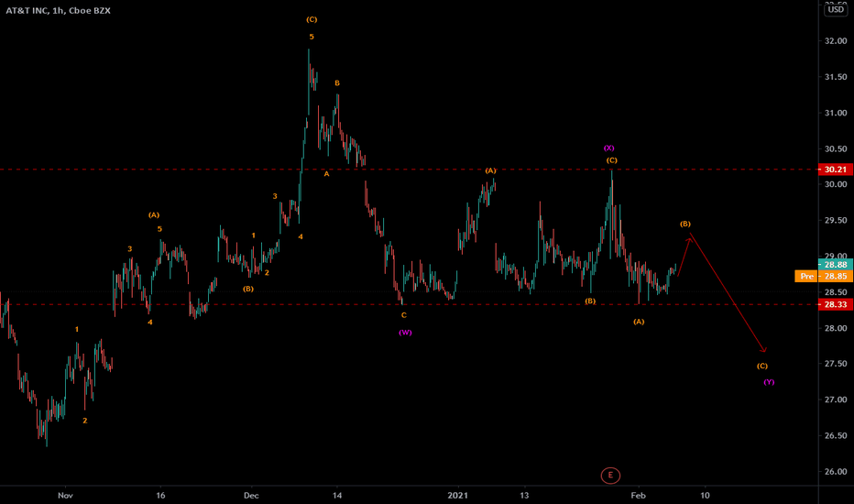Image resolution: width=854 pixels, height=504 pixels.
Task: Click the 28.00 price axis label
Action: pos(836,328)
